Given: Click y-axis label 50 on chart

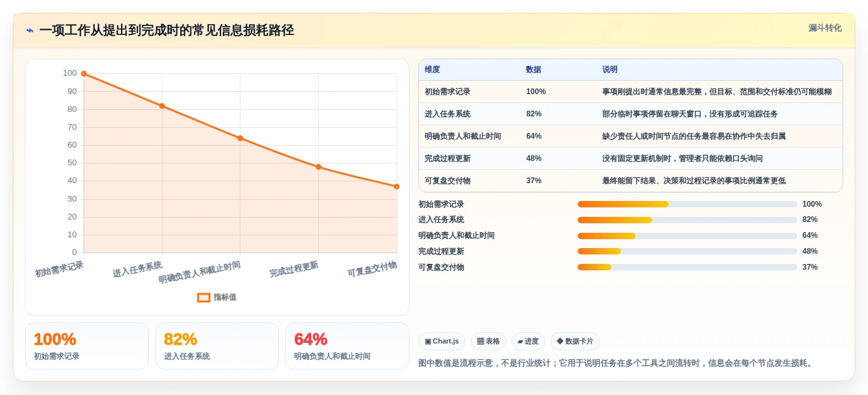Looking at the screenshot, I should click(72, 163).
